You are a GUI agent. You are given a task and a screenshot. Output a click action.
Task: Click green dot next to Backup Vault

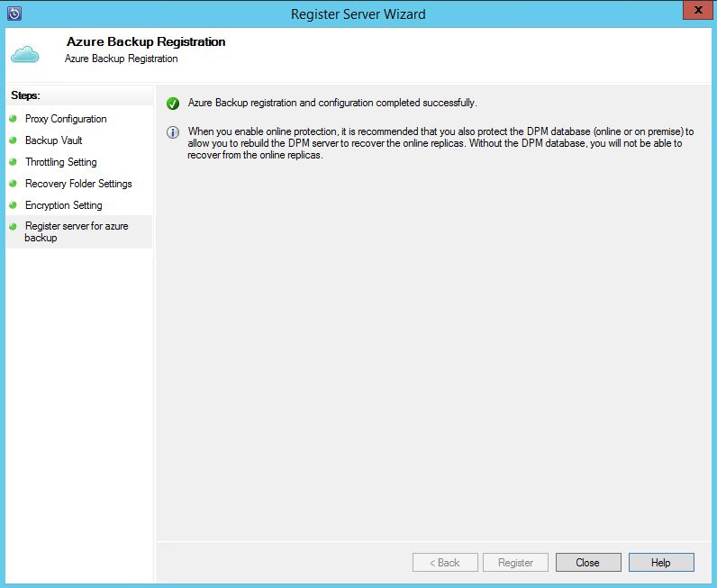tap(13, 140)
